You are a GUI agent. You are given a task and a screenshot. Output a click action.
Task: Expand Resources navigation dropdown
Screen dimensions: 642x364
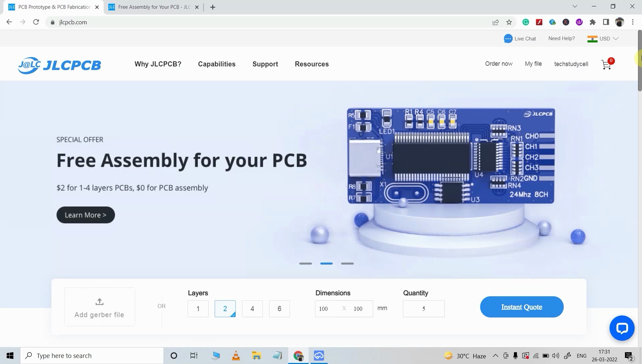(x=312, y=64)
